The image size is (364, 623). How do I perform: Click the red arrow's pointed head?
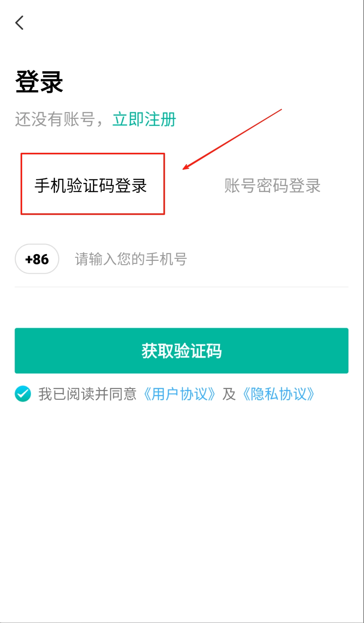[x=185, y=168]
